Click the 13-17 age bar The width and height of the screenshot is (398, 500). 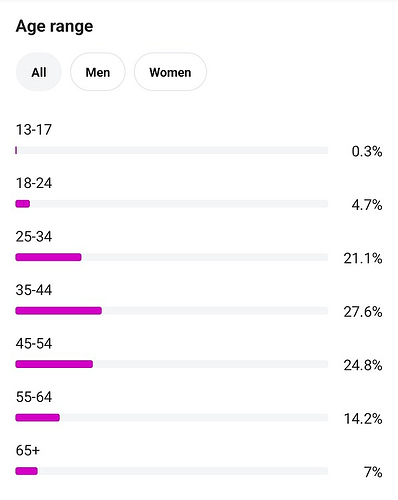click(x=172, y=150)
